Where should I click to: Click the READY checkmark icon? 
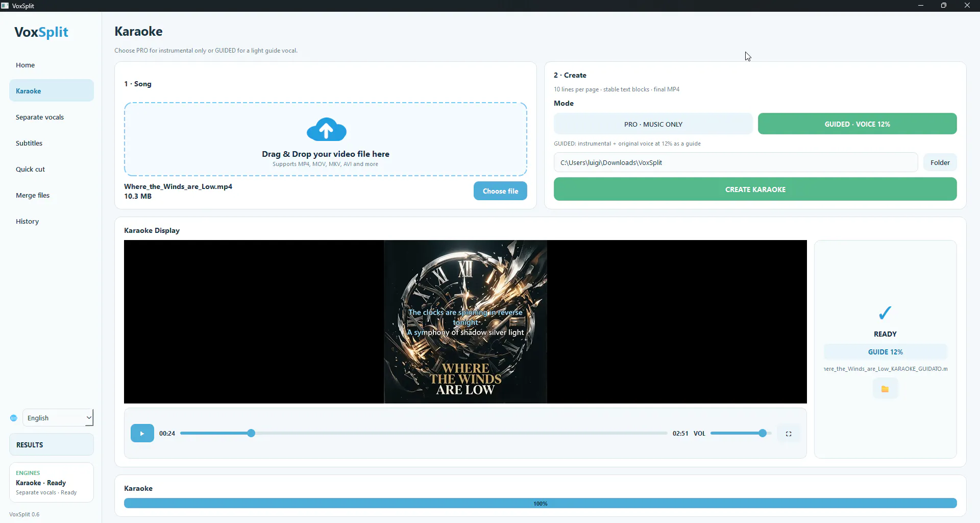click(885, 313)
